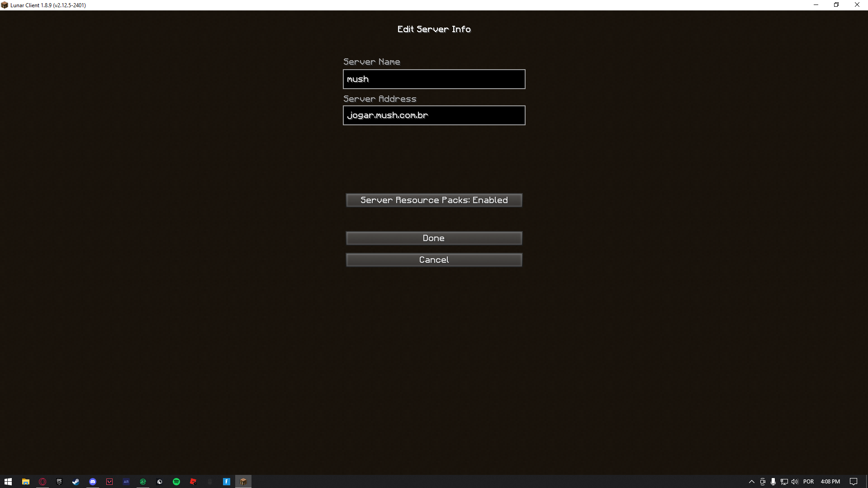This screenshot has width=868, height=488.
Task: Open the AR app in taskbar
Action: point(126,482)
